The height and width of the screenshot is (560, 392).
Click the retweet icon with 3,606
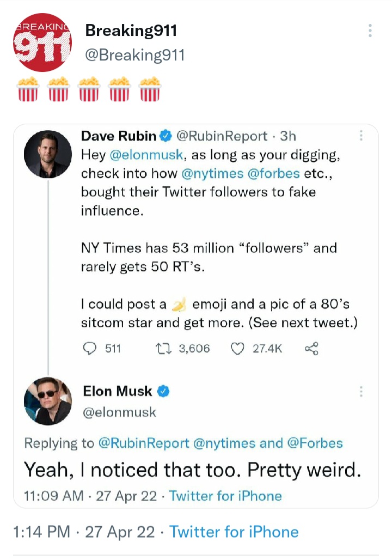pos(164,348)
